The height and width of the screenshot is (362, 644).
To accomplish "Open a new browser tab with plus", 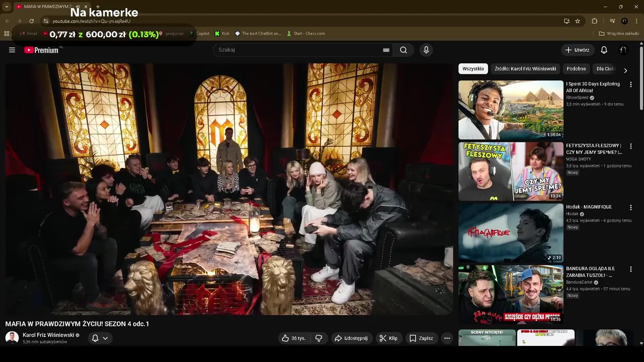I will (x=98, y=7).
